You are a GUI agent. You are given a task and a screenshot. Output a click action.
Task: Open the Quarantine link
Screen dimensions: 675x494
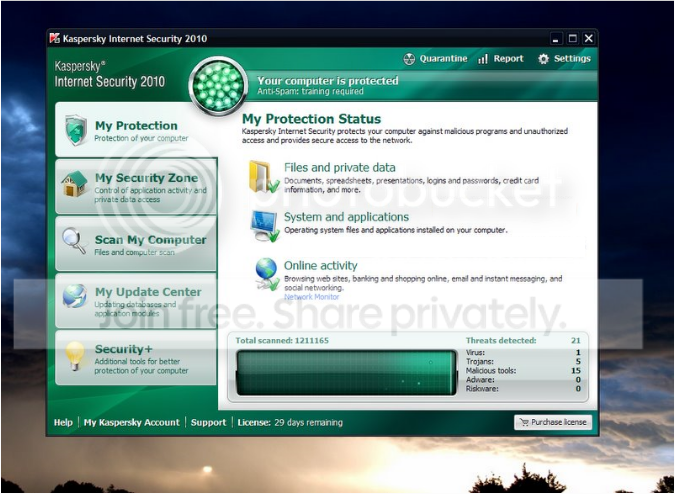443,59
